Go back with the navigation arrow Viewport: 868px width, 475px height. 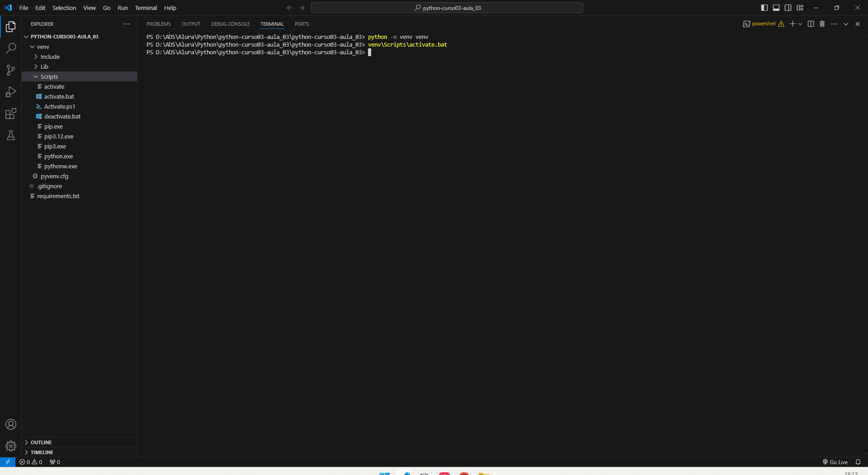coord(290,8)
